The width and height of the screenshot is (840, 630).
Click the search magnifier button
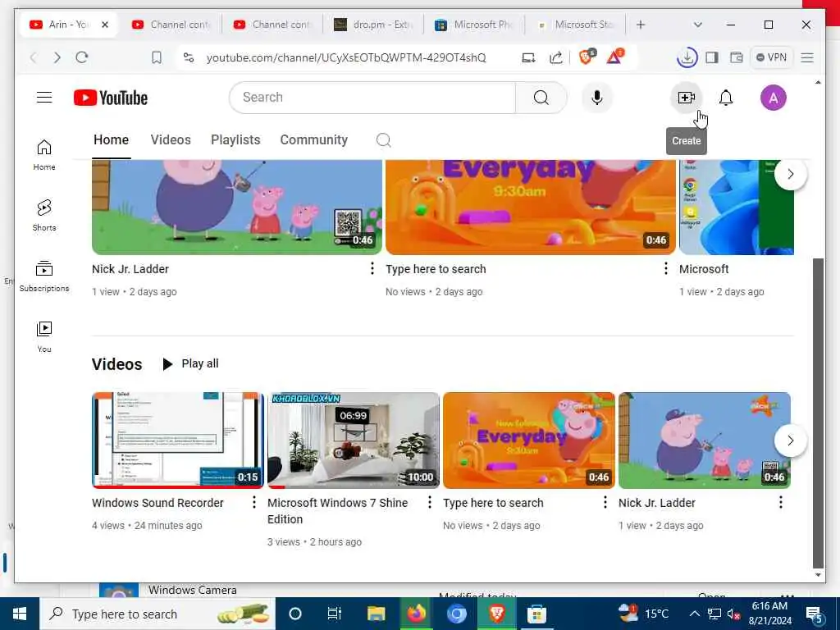coord(541,98)
